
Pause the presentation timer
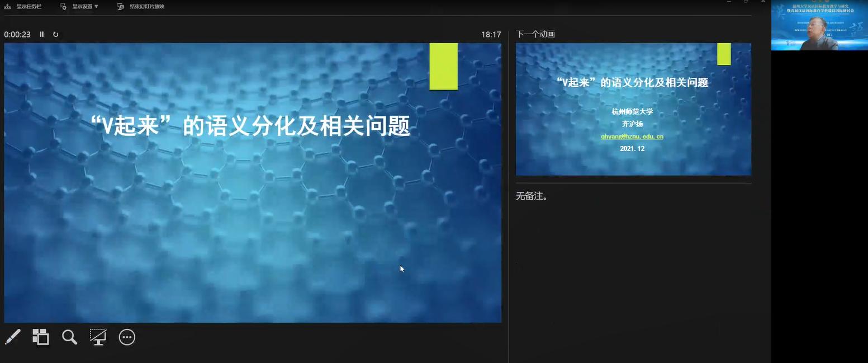point(42,34)
